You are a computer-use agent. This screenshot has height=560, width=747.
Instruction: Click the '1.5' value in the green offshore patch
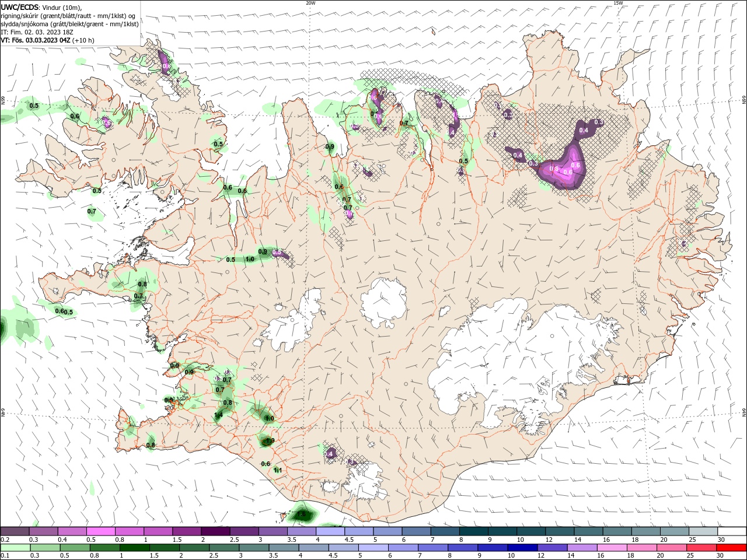coord(302,515)
